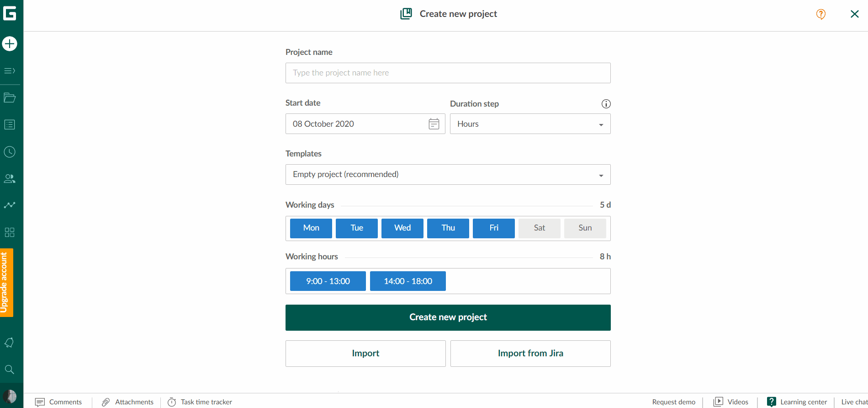Click the '5 d' working days total

605,205
